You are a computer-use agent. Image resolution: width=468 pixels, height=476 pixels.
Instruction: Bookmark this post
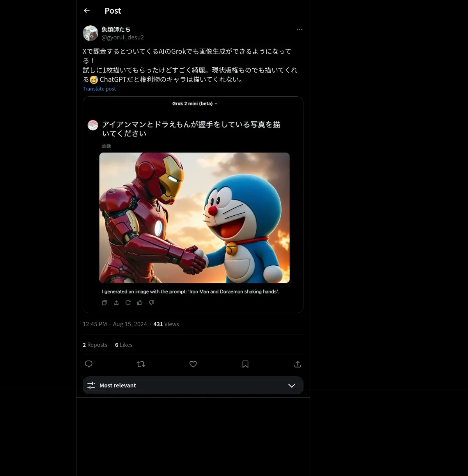tap(245, 364)
